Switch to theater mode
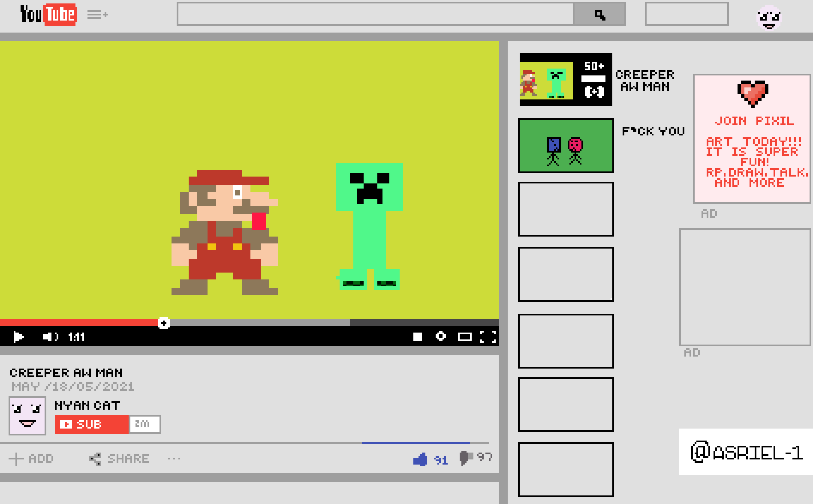 (464, 337)
